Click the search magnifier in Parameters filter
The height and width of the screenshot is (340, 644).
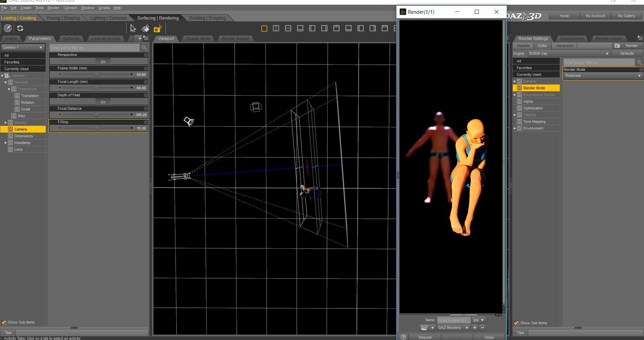coord(144,48)
